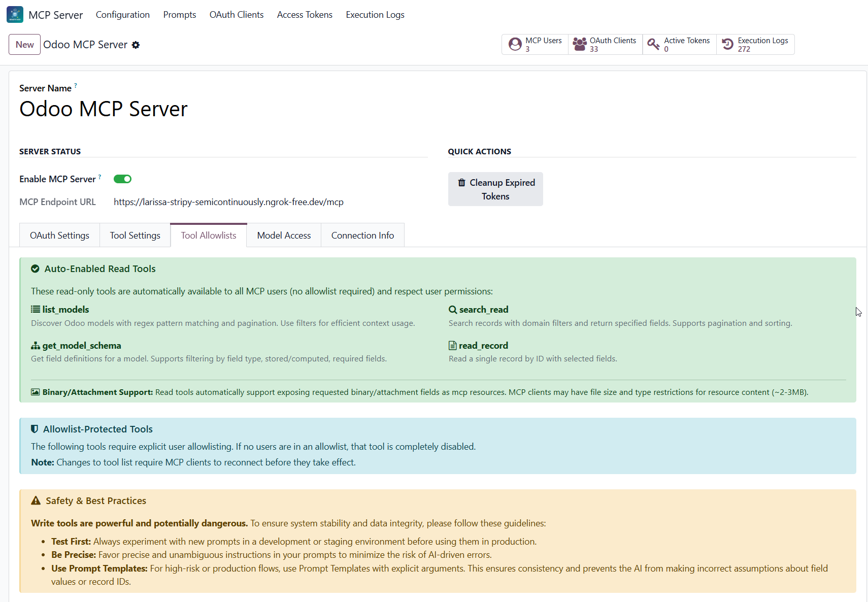Screen dimensions: 868x602
Task: Click the MCP Endpoint URL value
Action: 228,202
